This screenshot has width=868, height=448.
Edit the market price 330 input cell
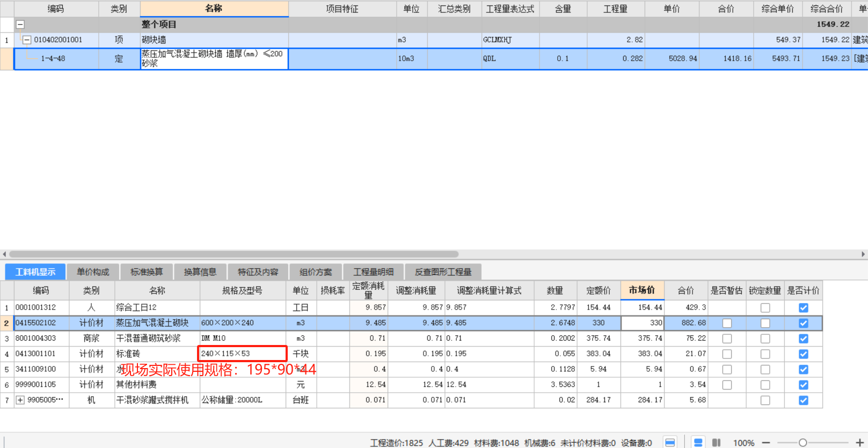coord(643,323)
